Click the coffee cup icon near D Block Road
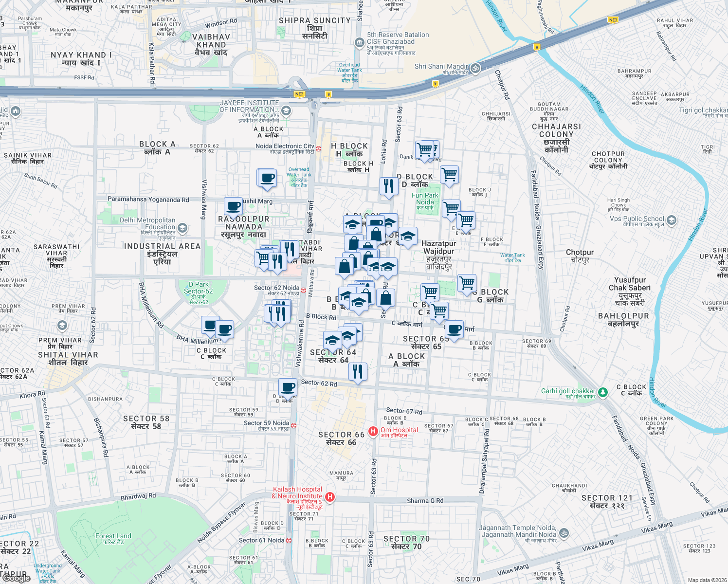This screenshot has height=584, width=728. coord(288,386)
